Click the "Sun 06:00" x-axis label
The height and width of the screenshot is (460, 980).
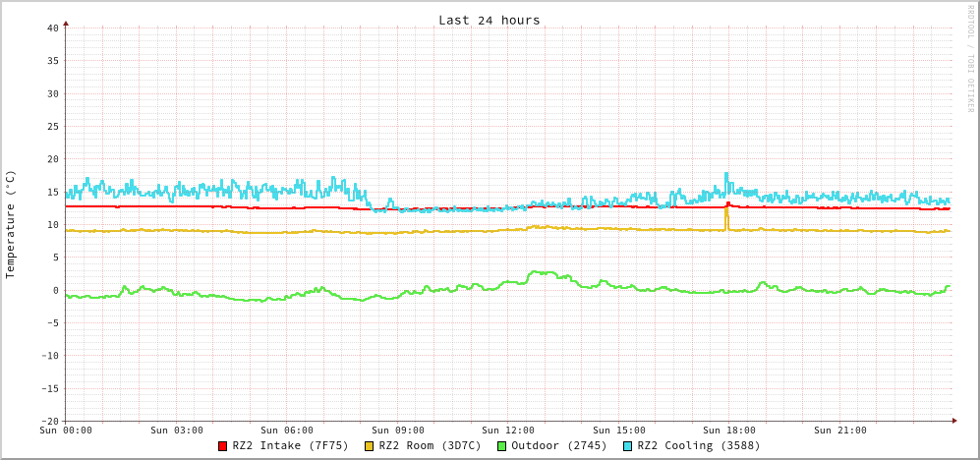click(287, 431)
